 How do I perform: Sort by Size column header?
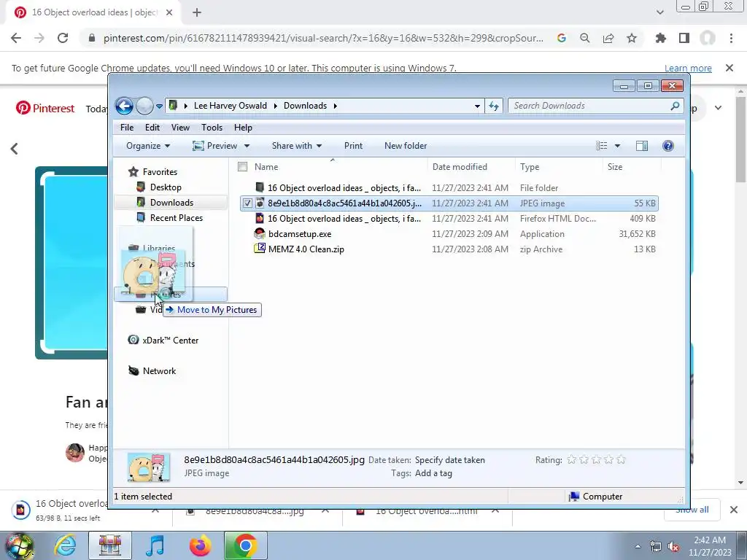[614, 167]
